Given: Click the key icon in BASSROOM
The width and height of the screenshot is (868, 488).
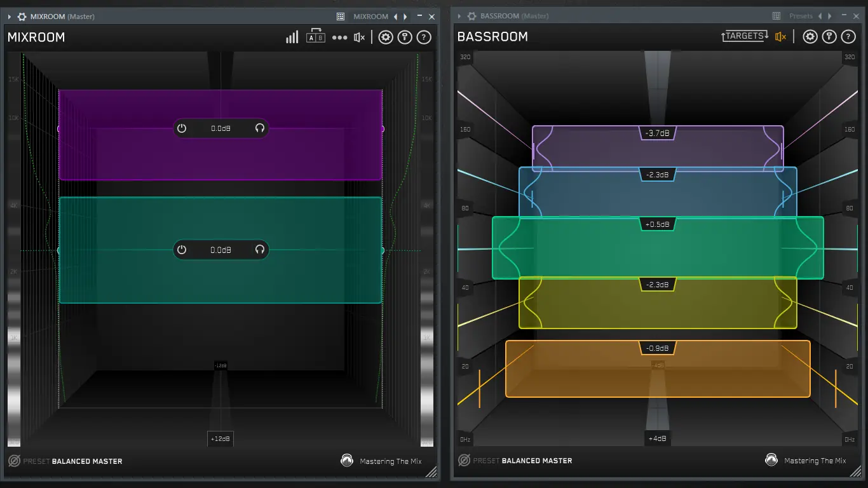Looking at the screenshot, I should coord(829,36).
